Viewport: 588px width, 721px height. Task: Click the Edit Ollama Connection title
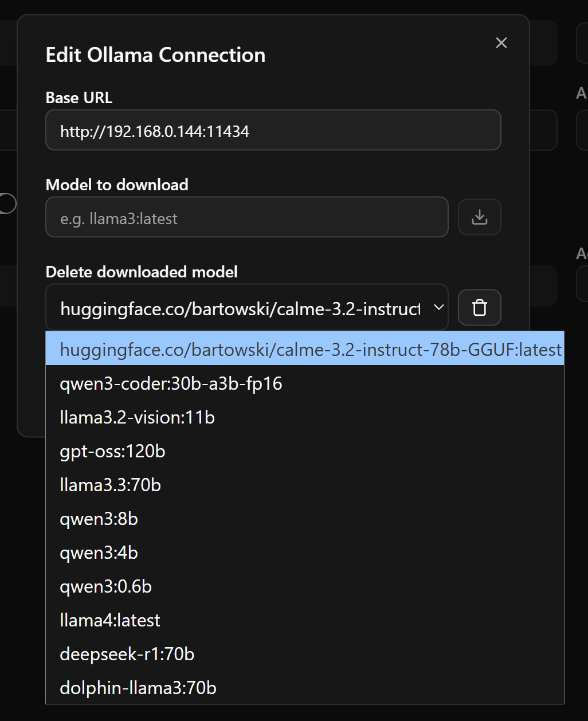pyautogui.click(x=155, y=54)
